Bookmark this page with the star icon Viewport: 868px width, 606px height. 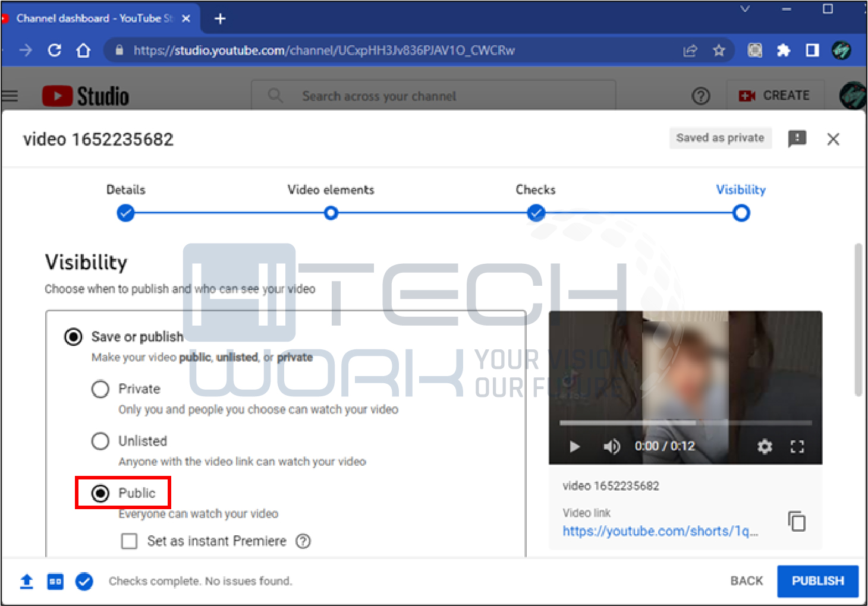pyautogui.click(x=719, y=50)
